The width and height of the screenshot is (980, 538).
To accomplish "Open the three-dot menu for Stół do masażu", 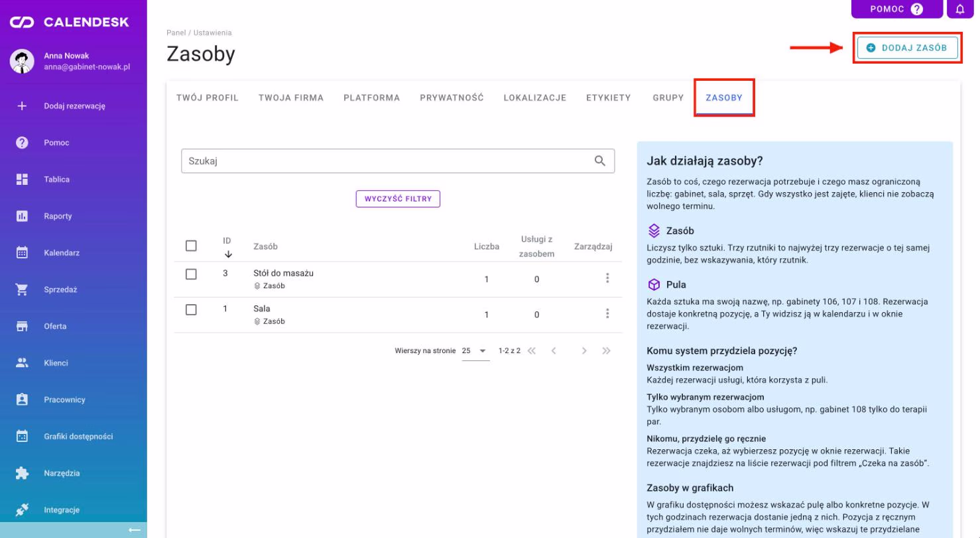I will [x=607, y=278].
